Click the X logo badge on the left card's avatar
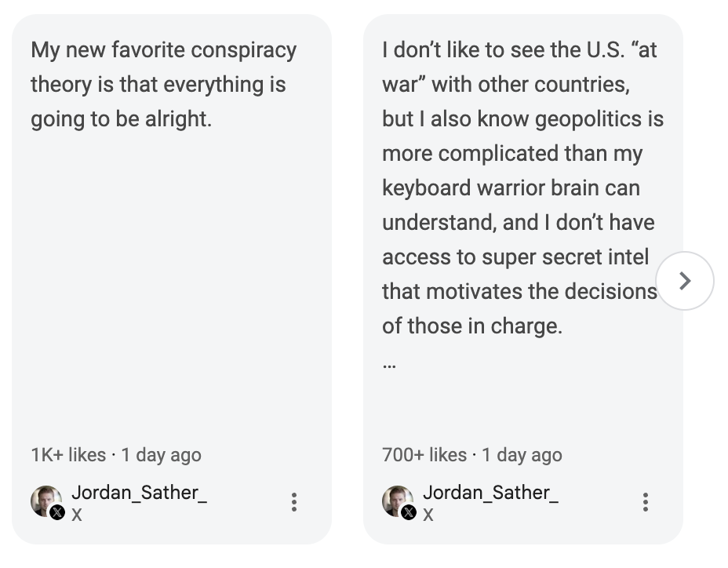This screenshot has width=728, height=568. click(57, 513)
